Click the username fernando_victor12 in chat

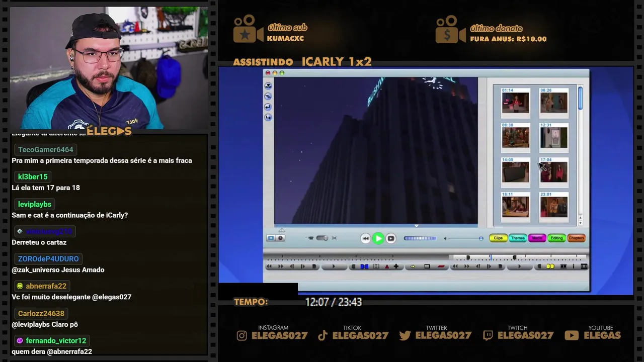pyautogui.click(x=56, y=340)
